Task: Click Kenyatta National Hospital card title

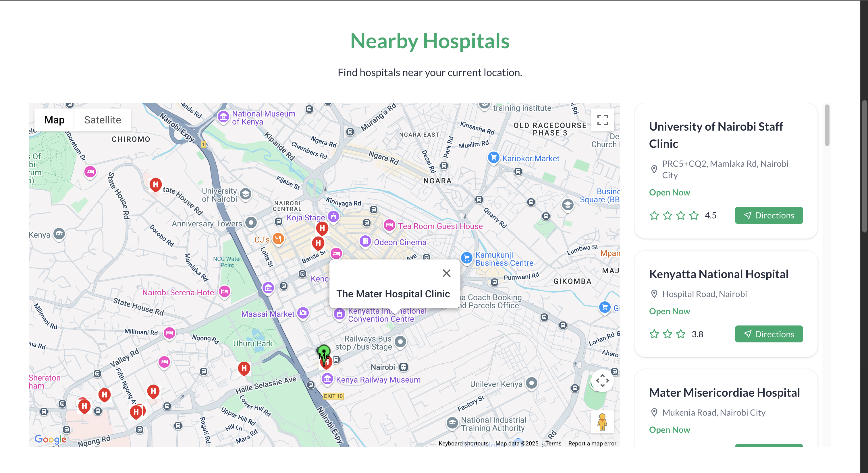Action: pos(718,274)
